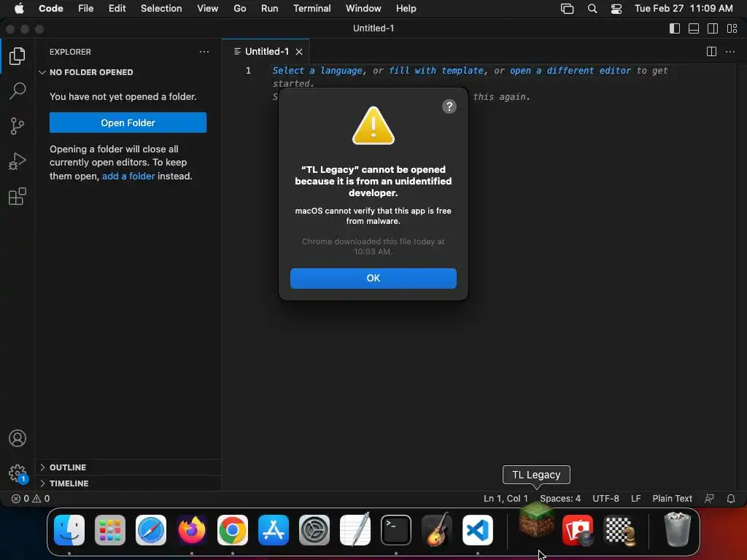
Task: Click the notifications bell icon
Action: (731, 499)
